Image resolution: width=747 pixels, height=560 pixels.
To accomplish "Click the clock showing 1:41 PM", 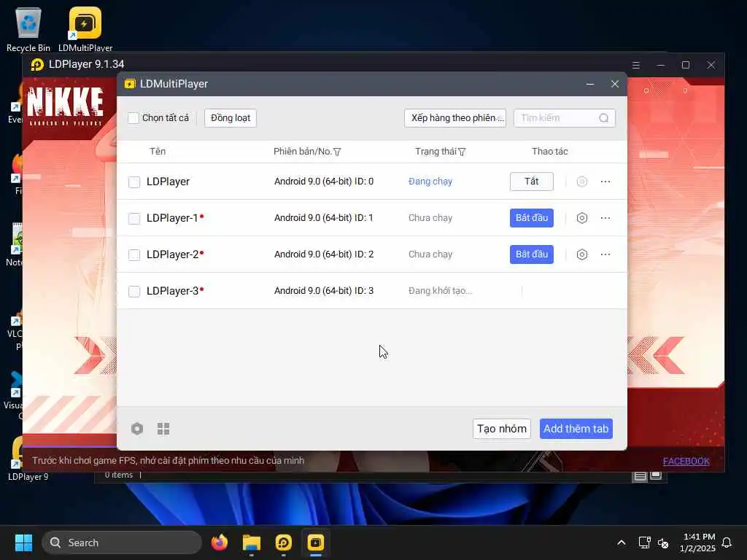I will (x=699, y=537).
